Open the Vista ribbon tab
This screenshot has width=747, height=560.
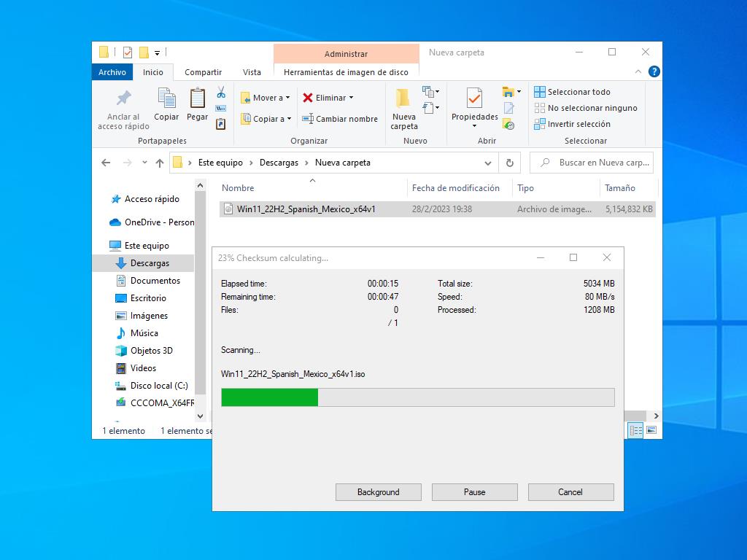252,72
